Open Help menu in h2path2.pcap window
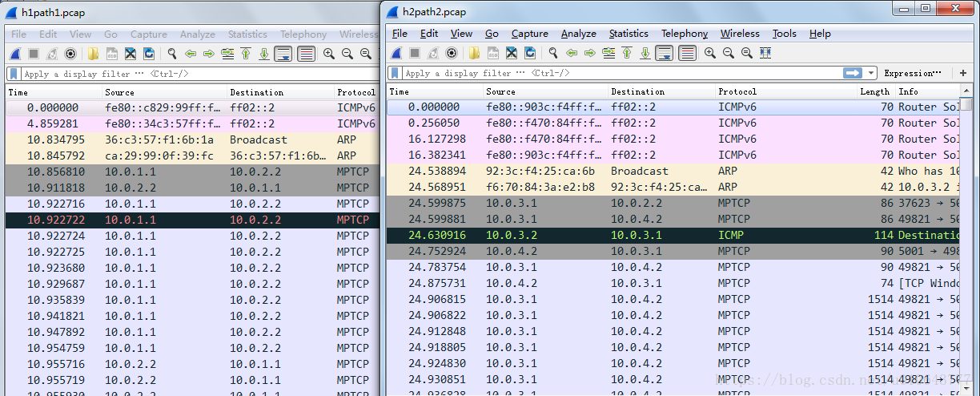This screenshot has width=980, height=396. click(820, 34)
